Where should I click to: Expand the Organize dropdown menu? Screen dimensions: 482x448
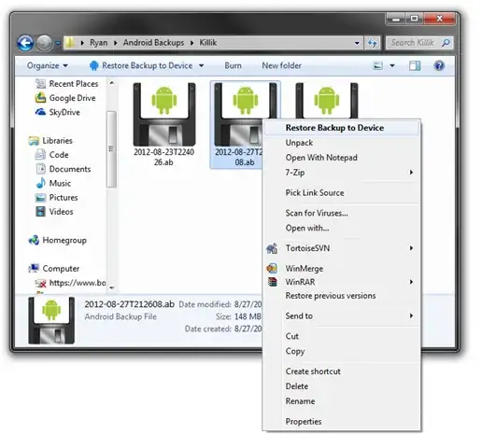click(48, 65)
